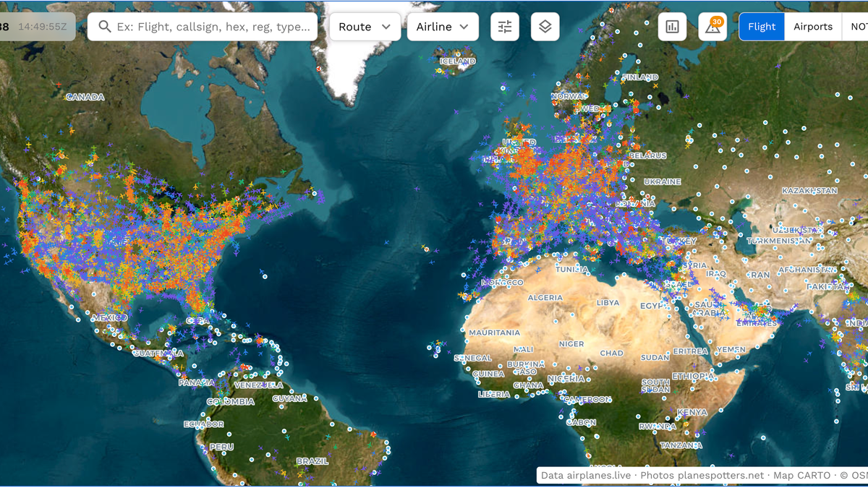Click the magnifier icon in the search box

(x=105, y=27)
